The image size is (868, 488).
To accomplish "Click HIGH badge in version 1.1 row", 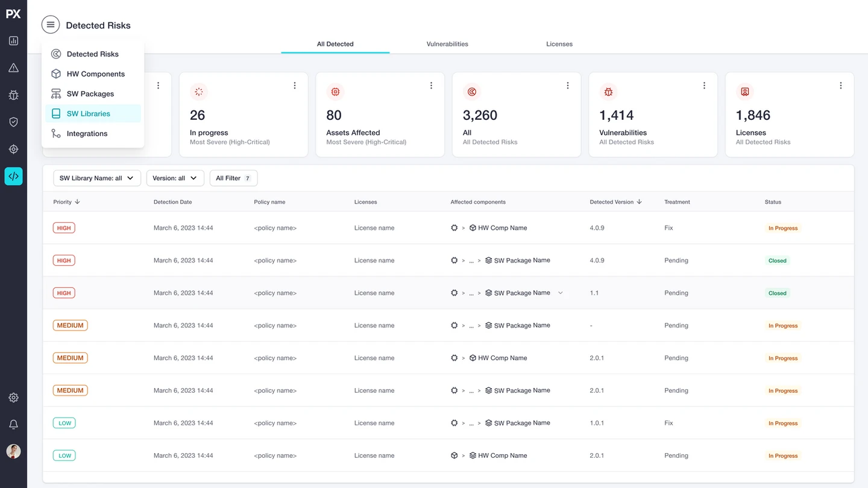I will 64,293.
